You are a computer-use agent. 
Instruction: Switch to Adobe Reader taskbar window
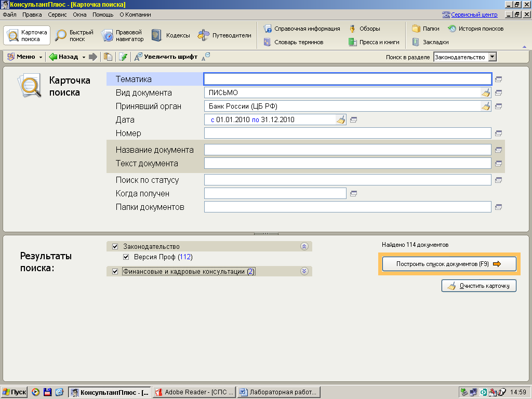194,392
